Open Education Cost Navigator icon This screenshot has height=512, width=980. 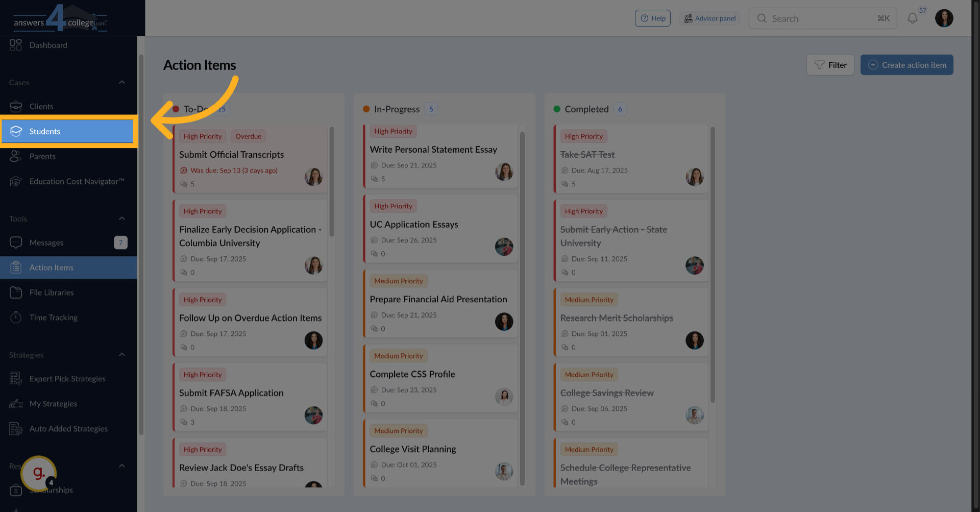tap(16, 181)
